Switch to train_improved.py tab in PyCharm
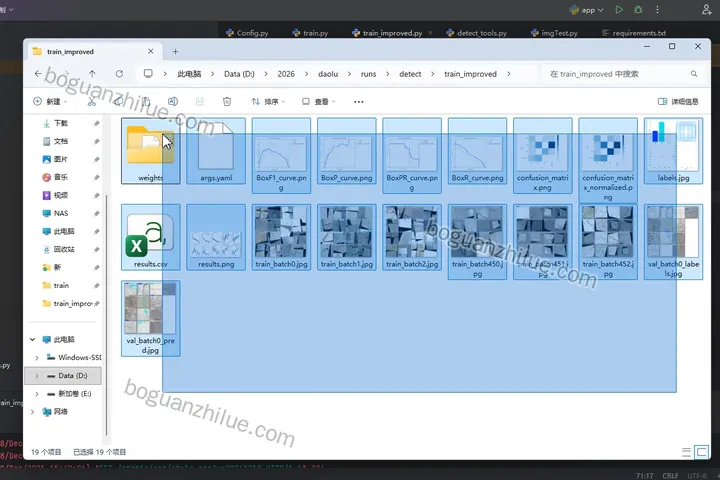720x480 pixels. pyautogui.click(x=387, y=33)
